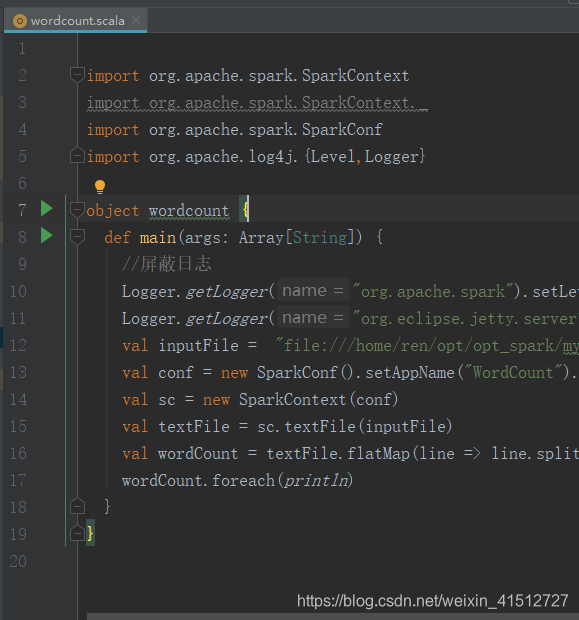Collapse the def main fold marker
579x620 pixels.
[77, 236]
